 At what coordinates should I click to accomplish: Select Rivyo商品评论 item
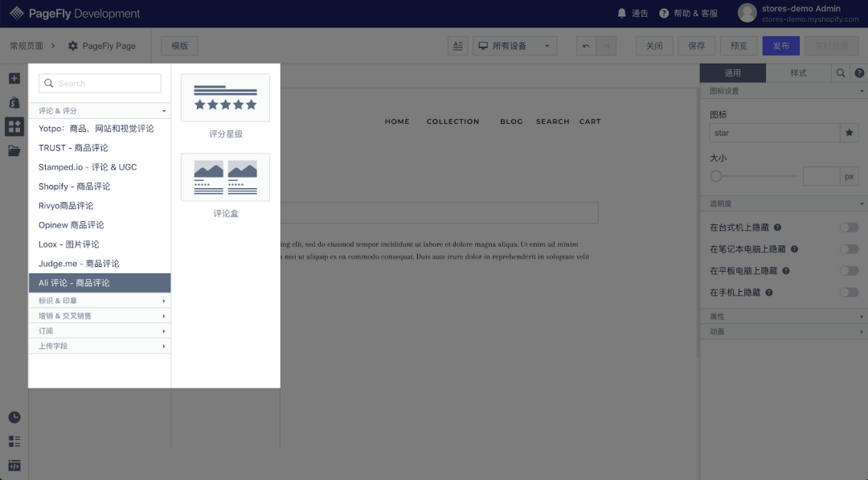(x=100, y=206)
